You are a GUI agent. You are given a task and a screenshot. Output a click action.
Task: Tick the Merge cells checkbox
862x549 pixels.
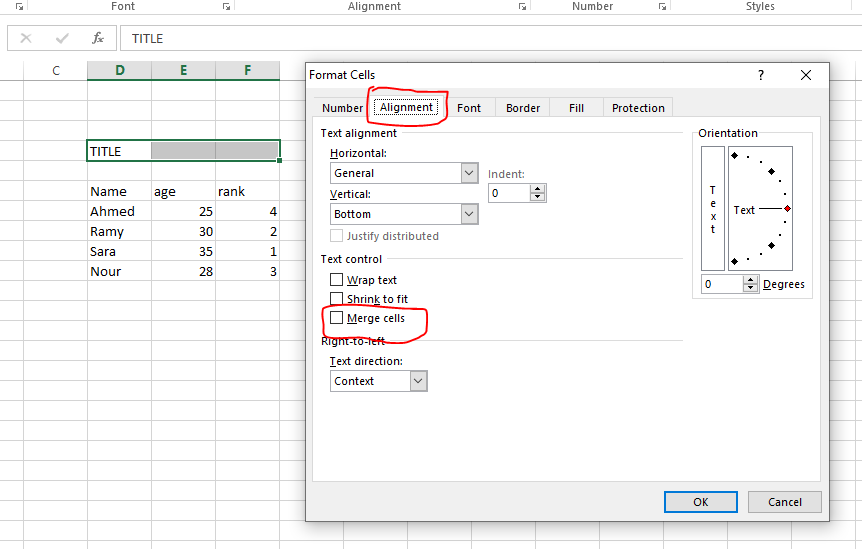coord(337,318)
